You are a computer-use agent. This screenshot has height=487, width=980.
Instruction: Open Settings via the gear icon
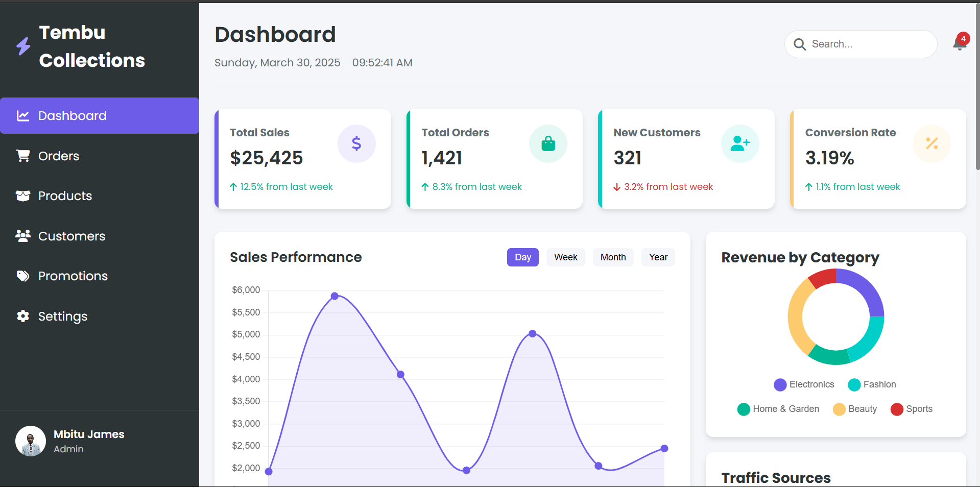23,316
